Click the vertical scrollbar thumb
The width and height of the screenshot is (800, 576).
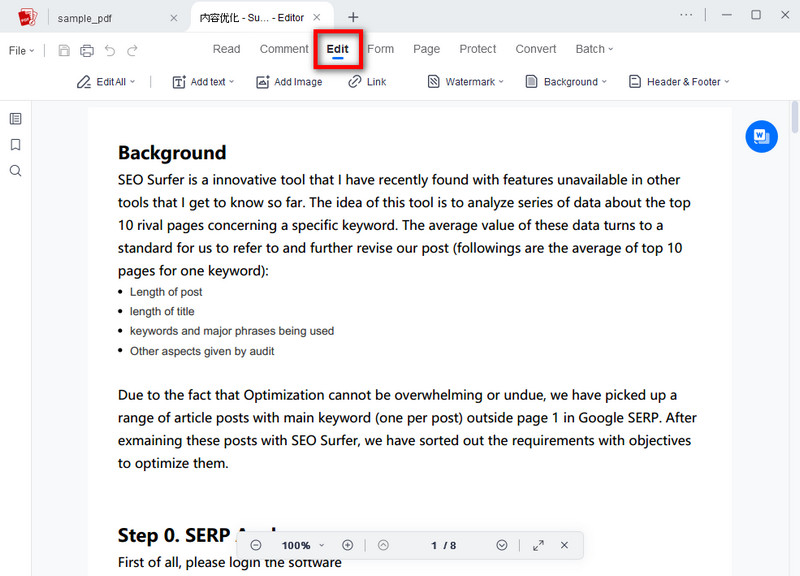[795, 117]
